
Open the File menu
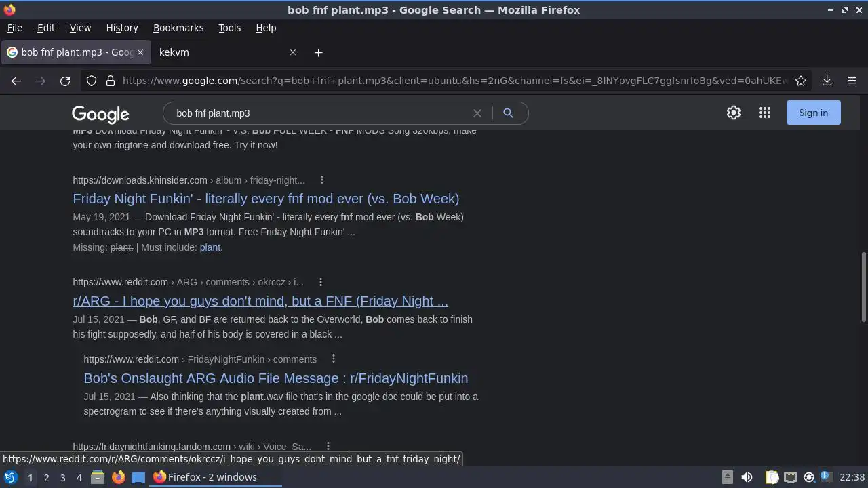[x=14, y=28]
